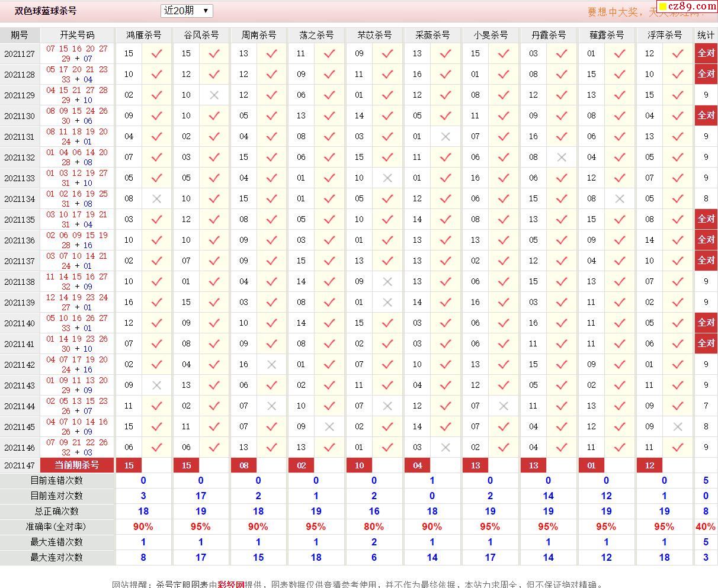Image resolution: width=718 pixels, height=588 pixels.
Task: Click the 全对 badge in row 2021127
Action: (x=706, y=53)
